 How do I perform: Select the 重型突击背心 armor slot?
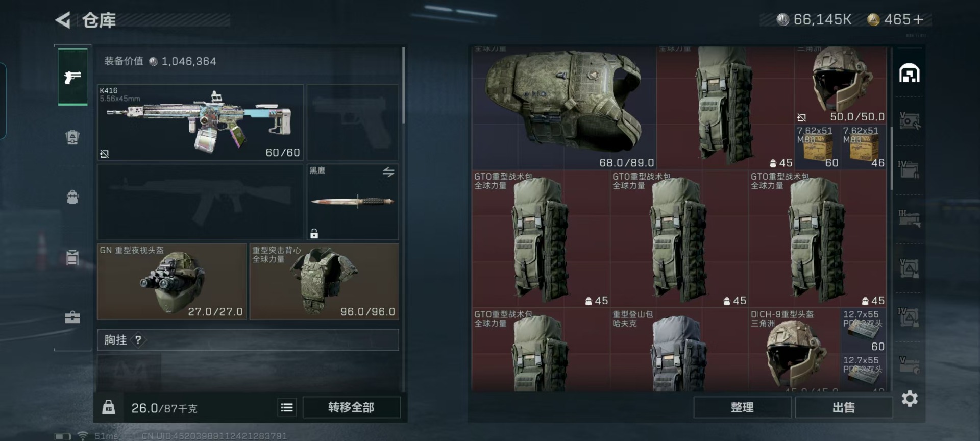[x=324, y=282]
